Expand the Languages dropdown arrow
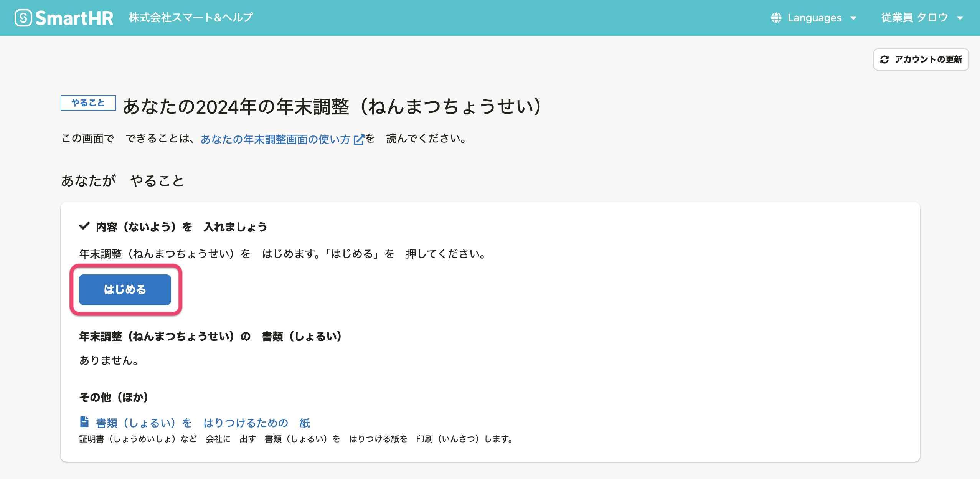Viewport: 980px width, 479px height. point(853,18)
